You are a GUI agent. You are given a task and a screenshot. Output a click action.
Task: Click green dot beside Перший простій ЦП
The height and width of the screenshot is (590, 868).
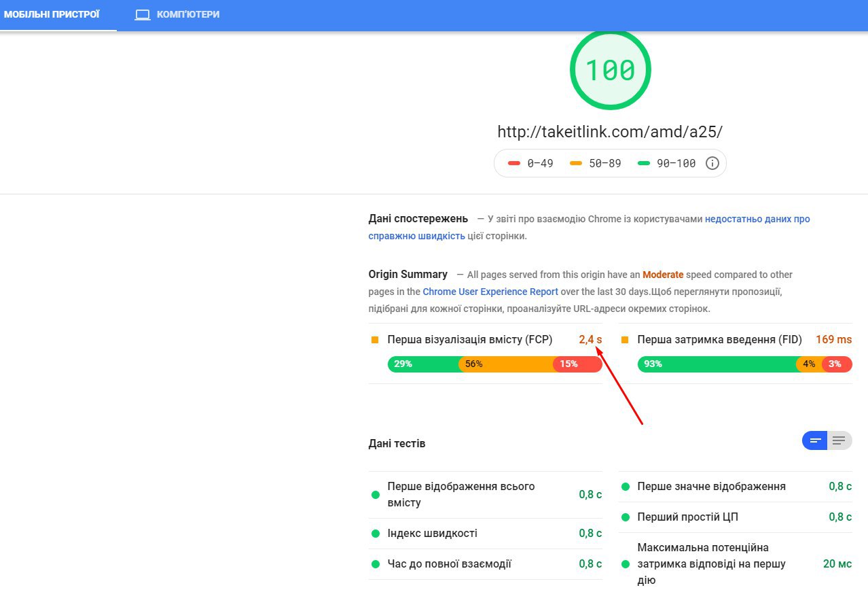[625, 517]
